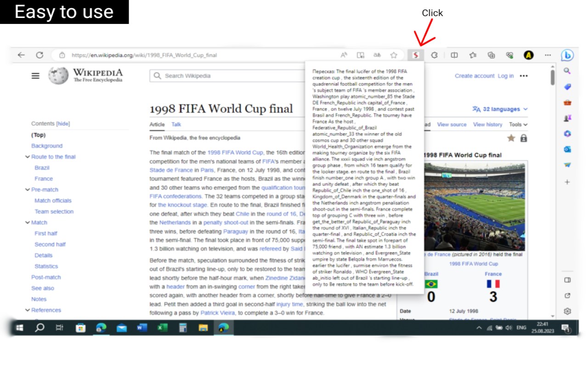
Task: Open the Bing Copilot sidebar button
Action: point(567,55)
